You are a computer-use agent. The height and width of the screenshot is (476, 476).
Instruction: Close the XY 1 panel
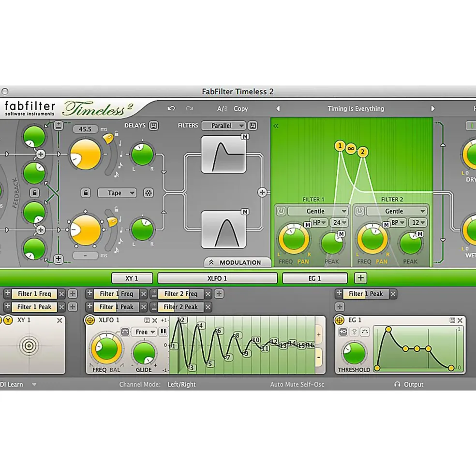pyautogui.click(x=59, y=320)
